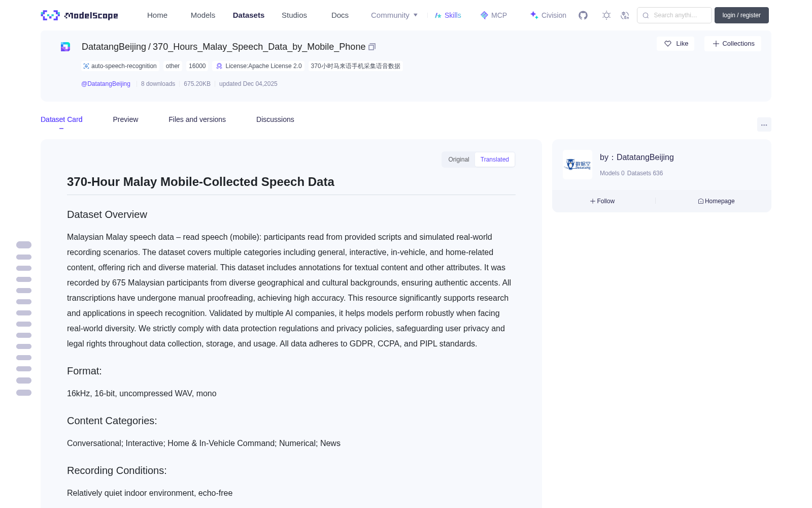Open the Docs page
This screenshot has width=812, height=508.
point(340,15)
